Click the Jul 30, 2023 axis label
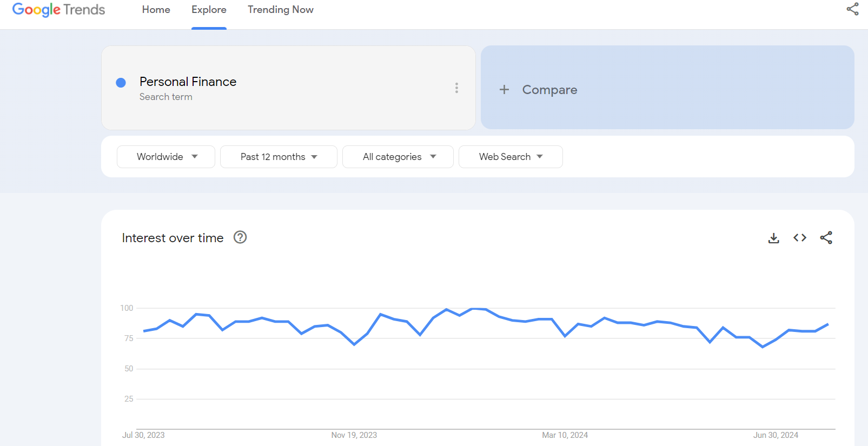The width and height of the screenshot is (868, 446). tap(143, 435)
